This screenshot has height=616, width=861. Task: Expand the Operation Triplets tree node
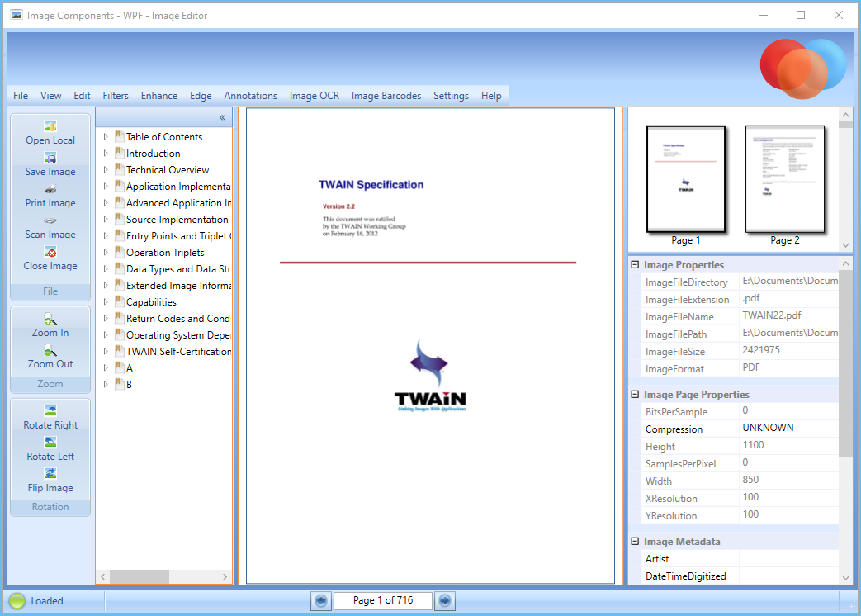[x=106, y=252]
